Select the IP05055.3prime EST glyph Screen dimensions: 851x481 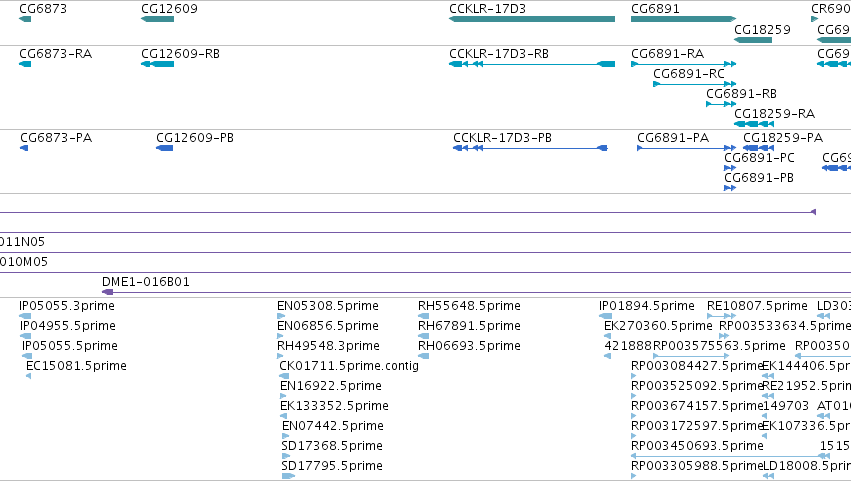pos(25,316)
